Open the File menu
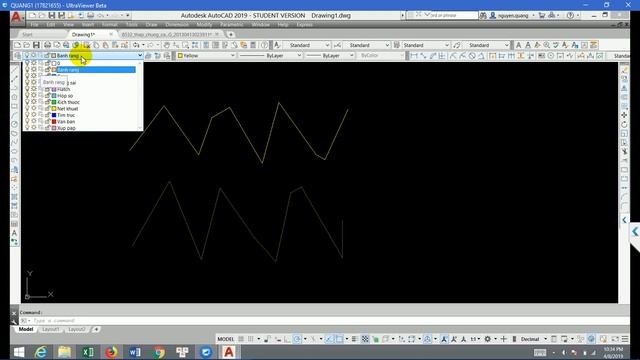This screenshot has height=360, width=640. (34, 25)
